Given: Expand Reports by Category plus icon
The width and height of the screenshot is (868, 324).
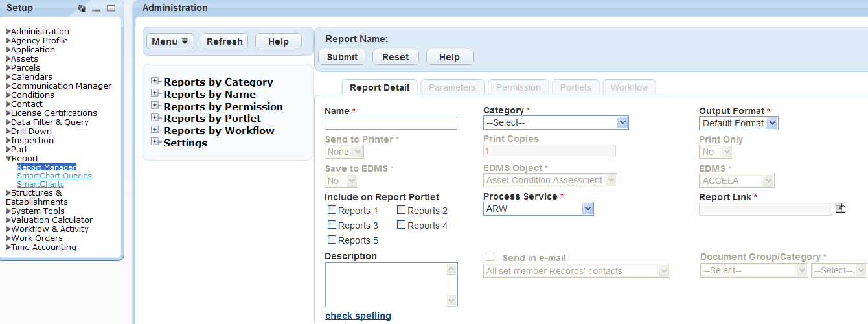Looking at the screenshot, I should 155,81.
